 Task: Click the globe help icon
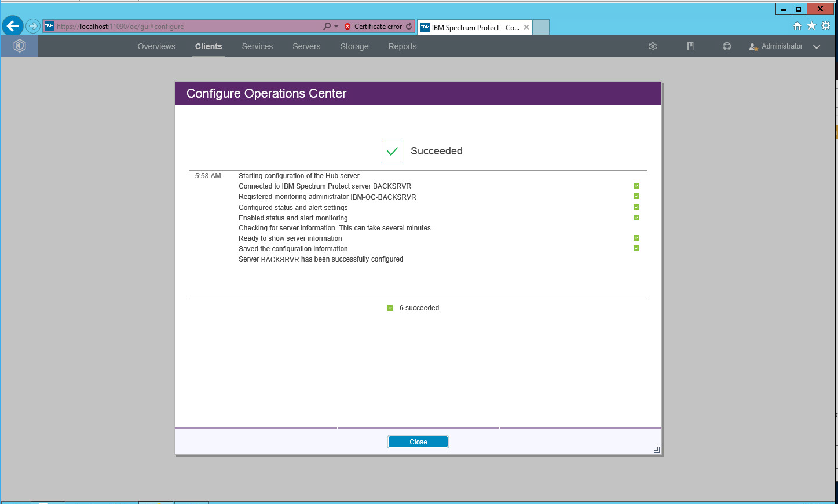click(727, 46)
